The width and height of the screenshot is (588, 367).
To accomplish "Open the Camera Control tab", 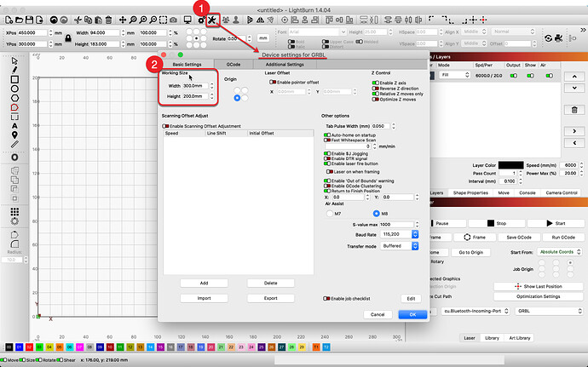I will tap(562, 192).
